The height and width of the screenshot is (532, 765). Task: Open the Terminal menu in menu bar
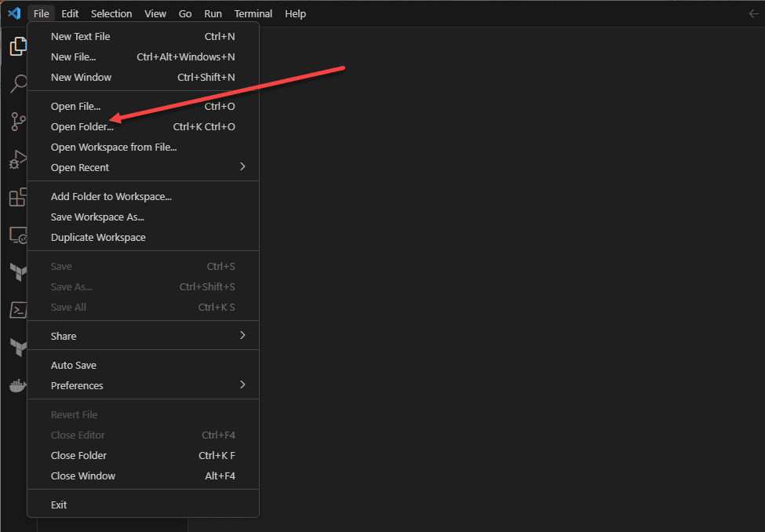(x=253, y=13)
